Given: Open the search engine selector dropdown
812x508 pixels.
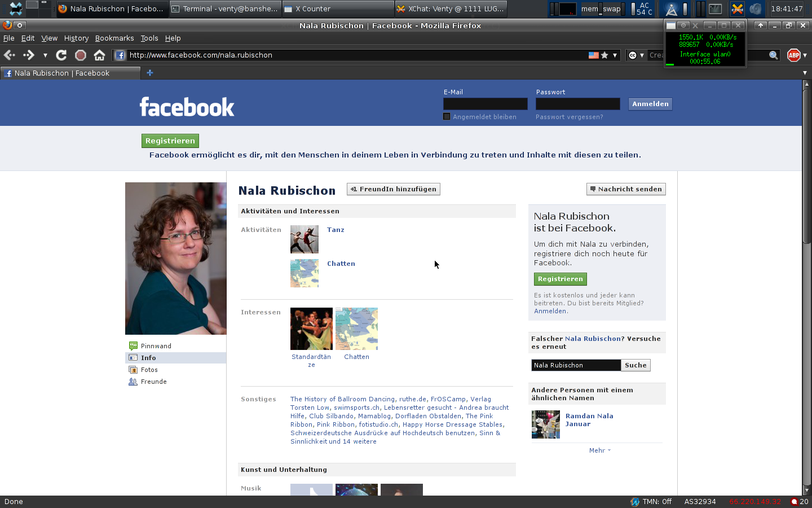Looking at the screenshot, I should (x=636, y=55).
